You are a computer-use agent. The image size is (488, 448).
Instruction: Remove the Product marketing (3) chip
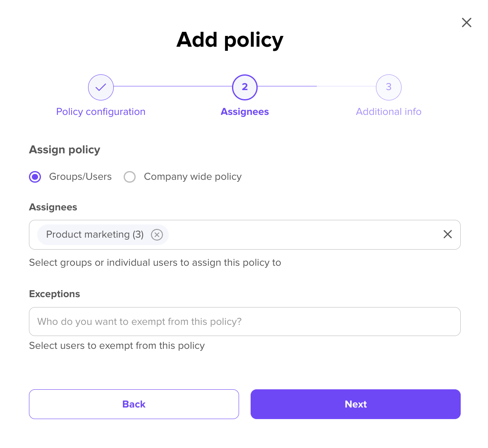point(157,235)
